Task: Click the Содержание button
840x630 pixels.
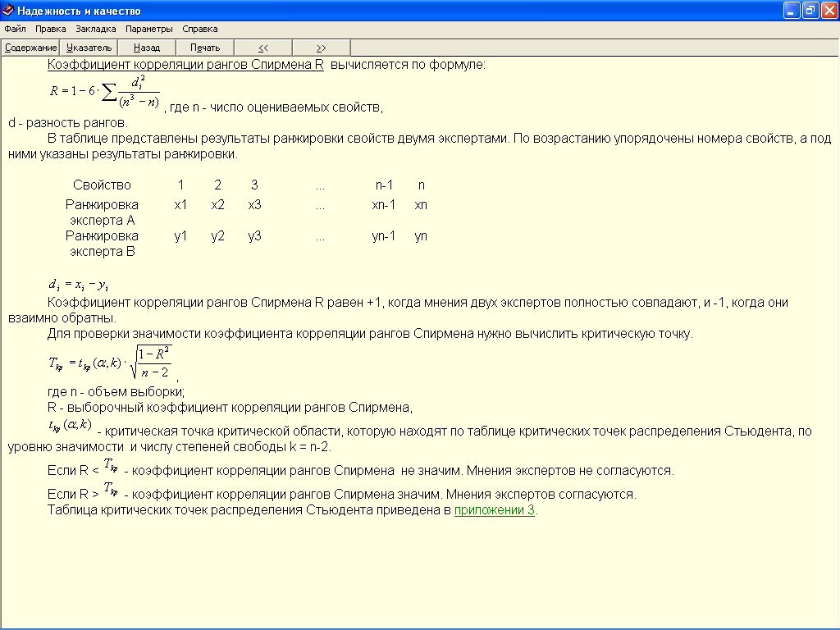Action: tap(30, 48)
